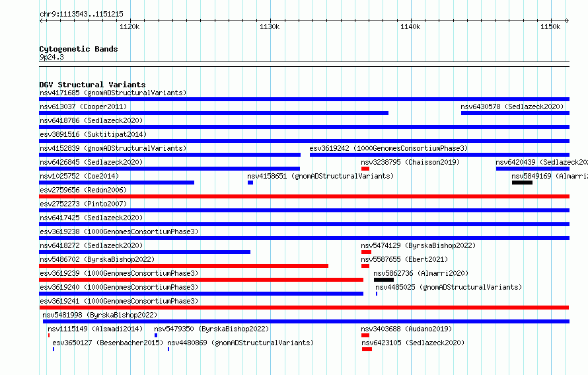588x375 pixels.
Task: Click nsv4485025 gnomAD variant label
Action: pos(449,287)
